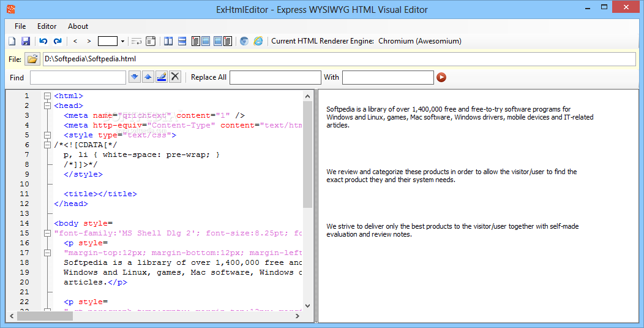644x328 pixels.
Task: Save the file with the floppy disk icon
Action: 26,41
